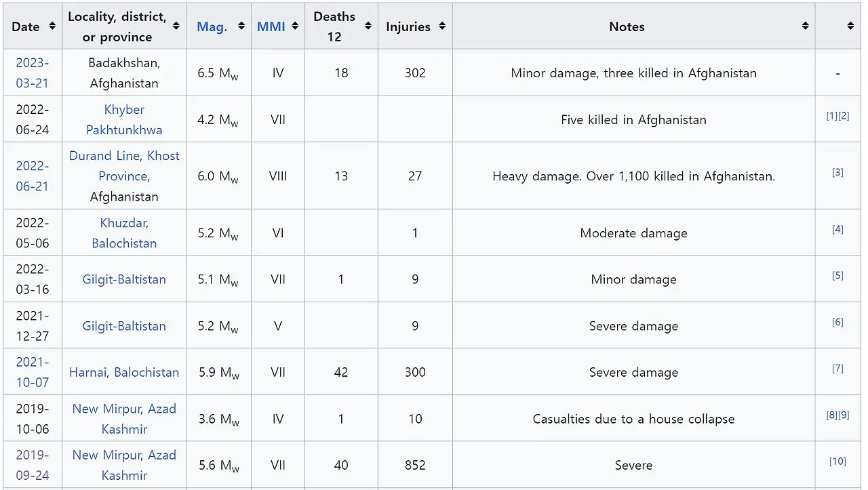Sort Deaths column with its arrows
The width and height of the screenshot is (868, 490).
[x=368, y=26]
